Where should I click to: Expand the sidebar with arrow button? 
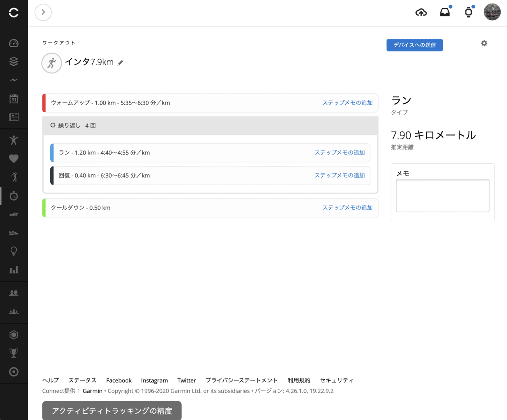43,12
